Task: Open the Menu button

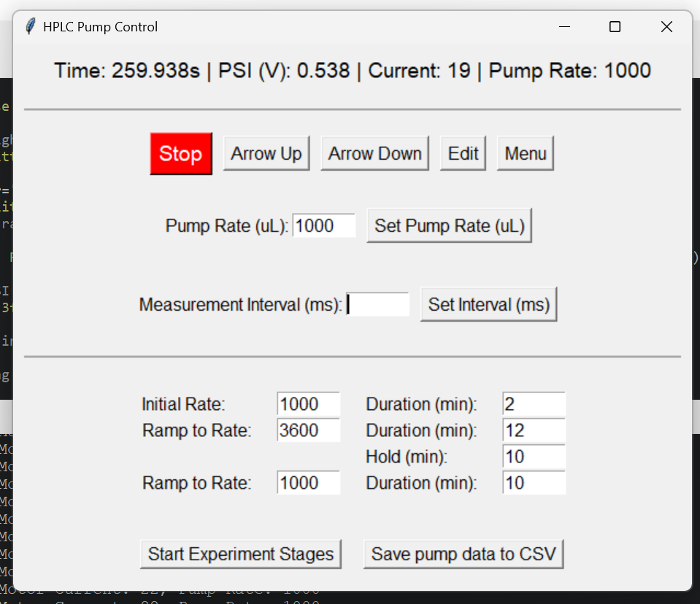Action: (525, 152)
